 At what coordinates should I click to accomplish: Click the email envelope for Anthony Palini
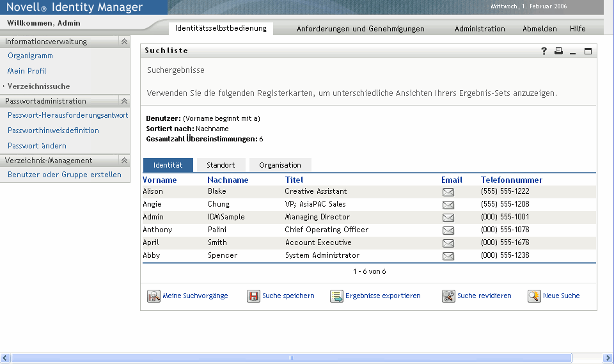coord(448,230)
